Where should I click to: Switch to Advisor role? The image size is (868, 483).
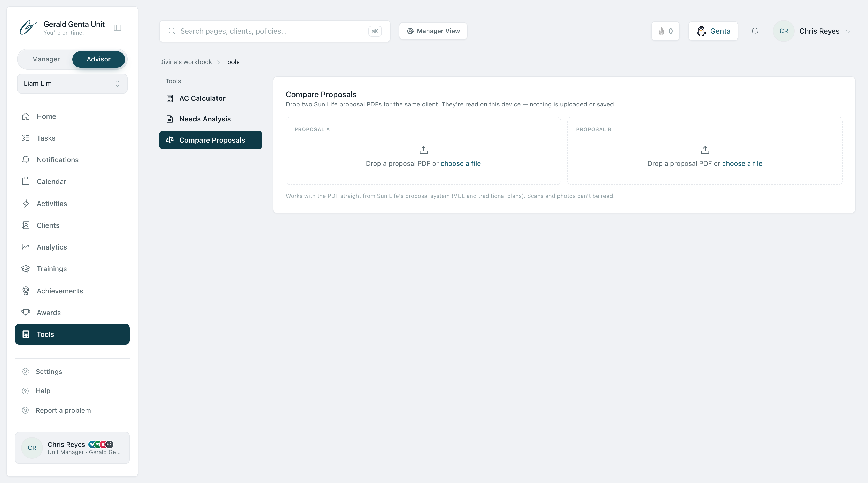(x=98, y=59)
